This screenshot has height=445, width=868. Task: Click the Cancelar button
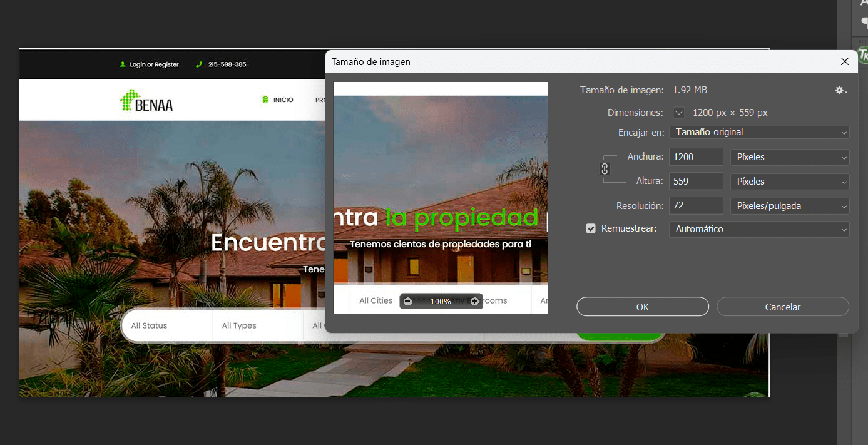pos(783,307)
